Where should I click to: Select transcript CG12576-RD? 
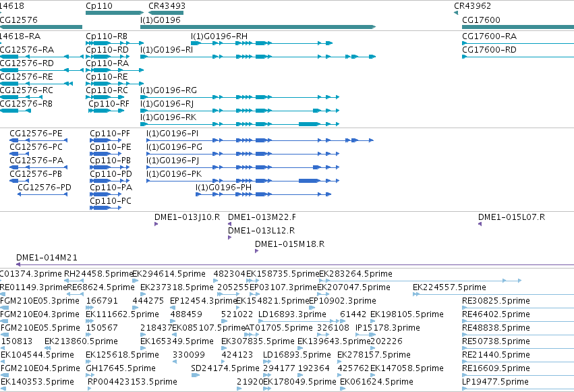click(x=42, y=70)
